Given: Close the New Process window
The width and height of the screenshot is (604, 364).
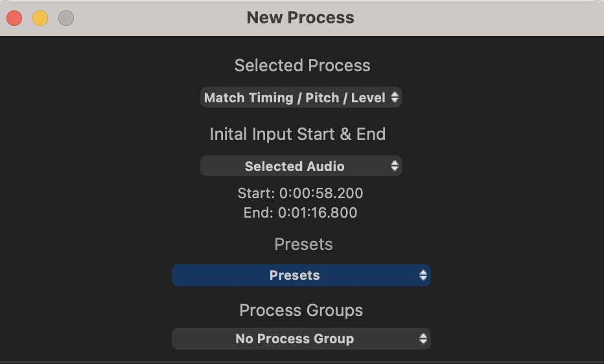Looking at the screenshot, I should pyautogui.click(x=14, y=18).
